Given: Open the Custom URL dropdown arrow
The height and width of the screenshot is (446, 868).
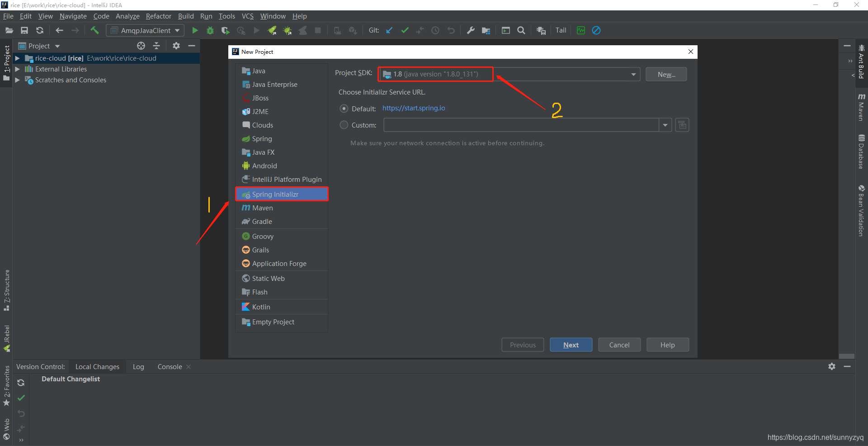Looking at the screenshot, I should tap(665, 125).
